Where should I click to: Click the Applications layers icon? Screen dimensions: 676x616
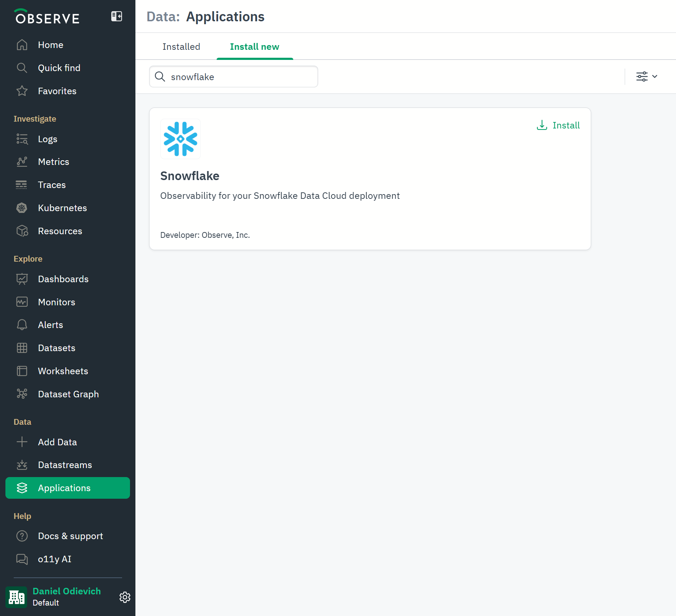22,488
